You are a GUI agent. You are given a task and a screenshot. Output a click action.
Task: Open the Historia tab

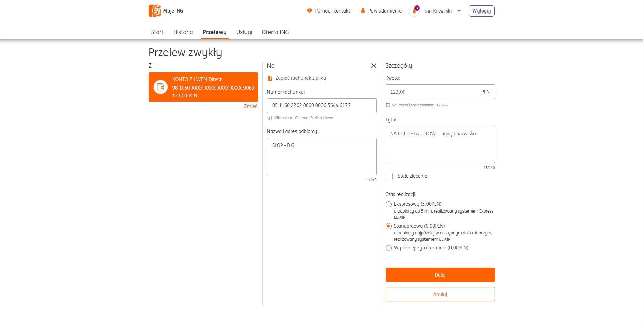[x=183, y=32]
